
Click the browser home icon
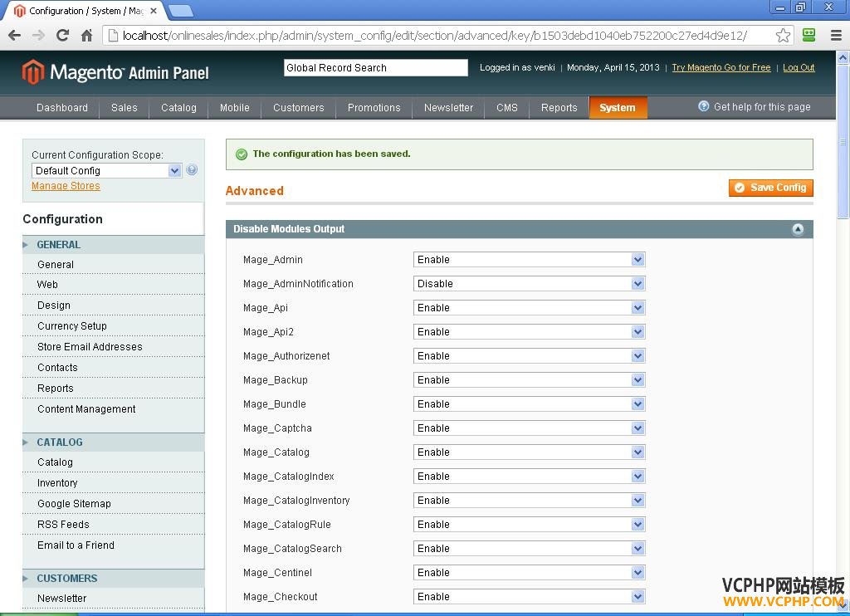(86, 36)
